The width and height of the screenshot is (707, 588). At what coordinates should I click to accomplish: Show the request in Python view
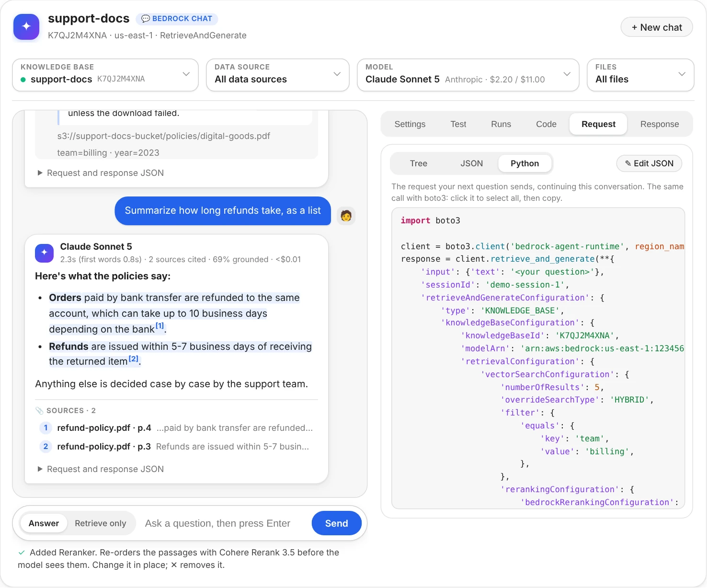pos(525,163)
